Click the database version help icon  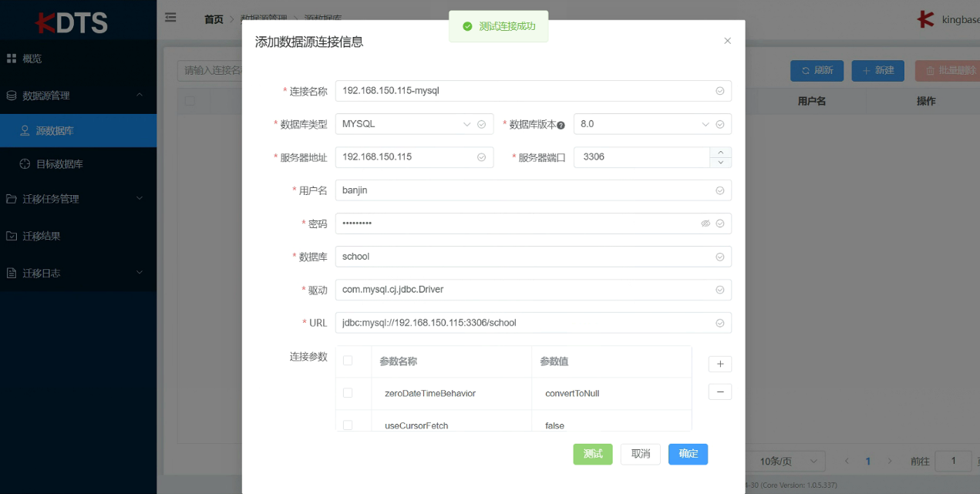[x=561, y=125]
